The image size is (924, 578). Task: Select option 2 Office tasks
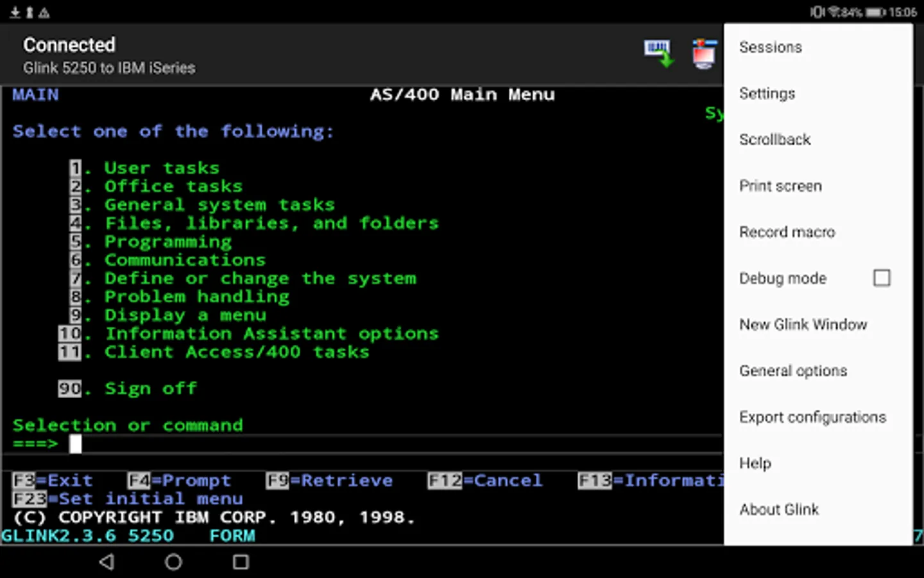(156, 186)
